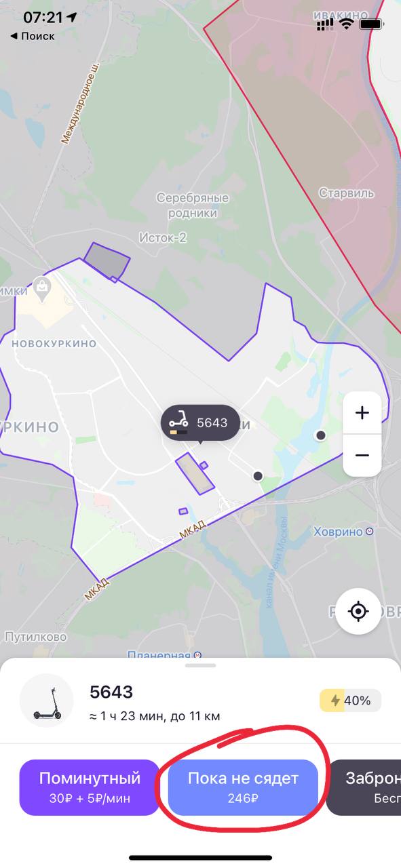The height and width of the screenshot is (868, 401).
Task: Tap the scooter 5643 map marker
Action: point(200,423)
